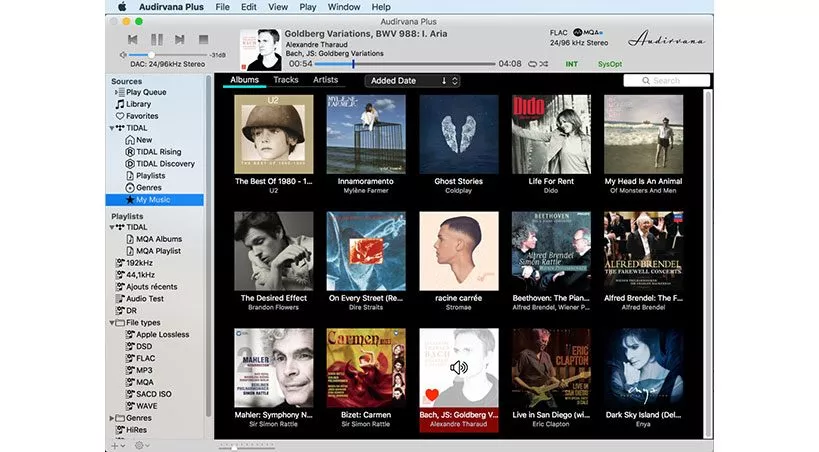Open the Audirvana Plus menu

pyautogui.click(x=171, y=7)
